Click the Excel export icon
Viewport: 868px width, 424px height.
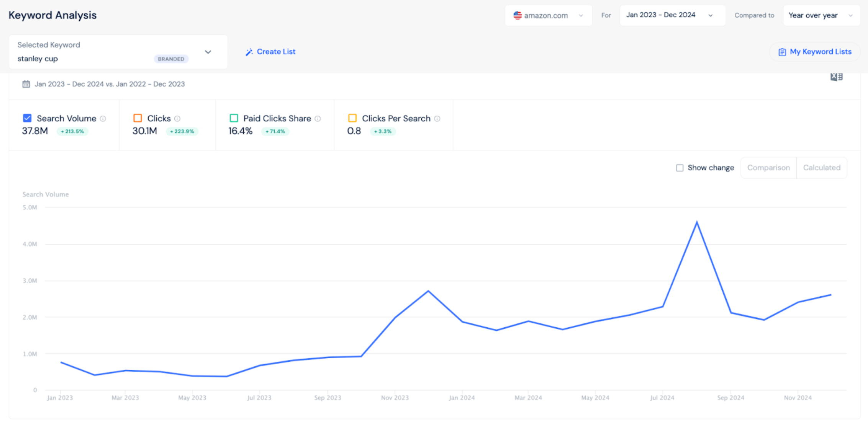tap(837, 77)
